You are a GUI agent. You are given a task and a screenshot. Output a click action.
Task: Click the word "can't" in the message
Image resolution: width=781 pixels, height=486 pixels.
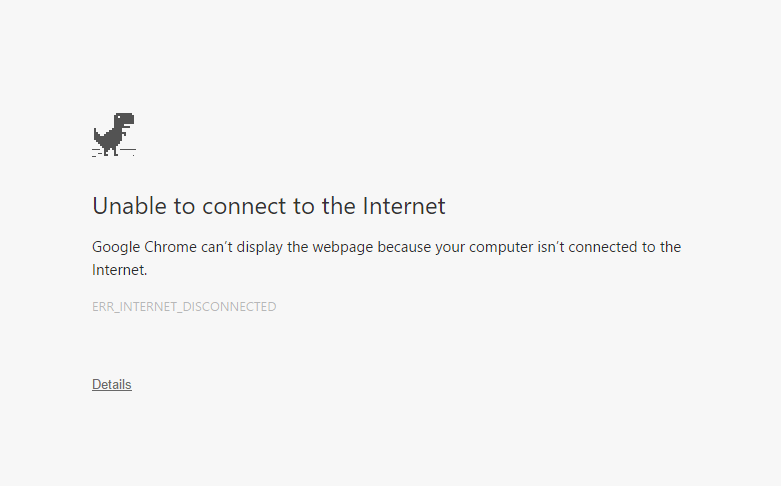point(220,247)
